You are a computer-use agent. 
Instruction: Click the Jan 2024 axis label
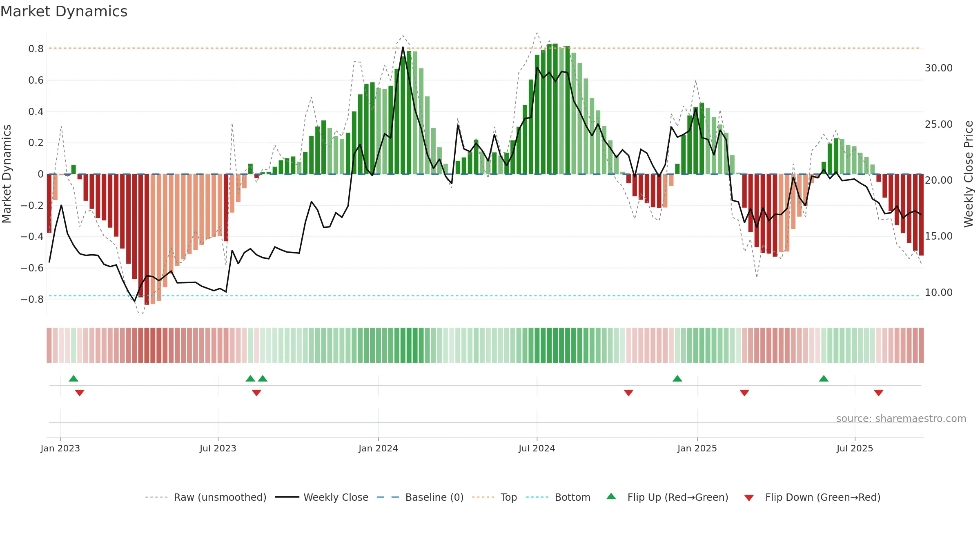click(379, 448)
